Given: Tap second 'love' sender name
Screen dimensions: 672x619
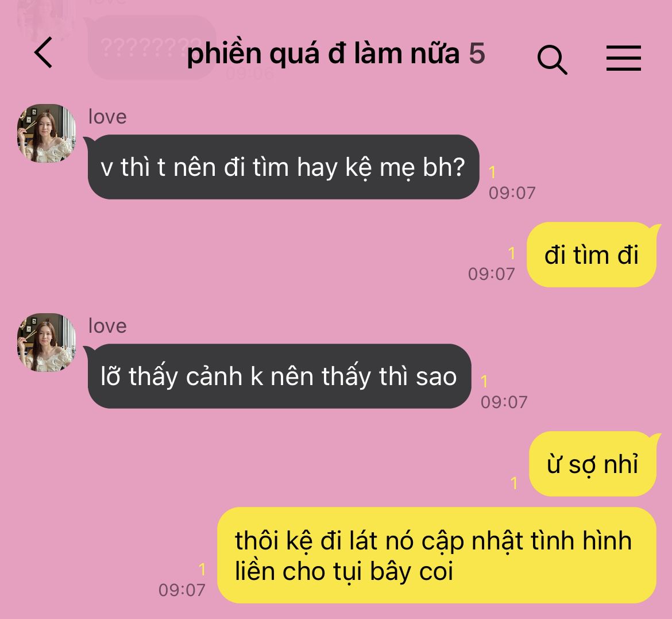Looking at the screenshot, I should point(107,326).
